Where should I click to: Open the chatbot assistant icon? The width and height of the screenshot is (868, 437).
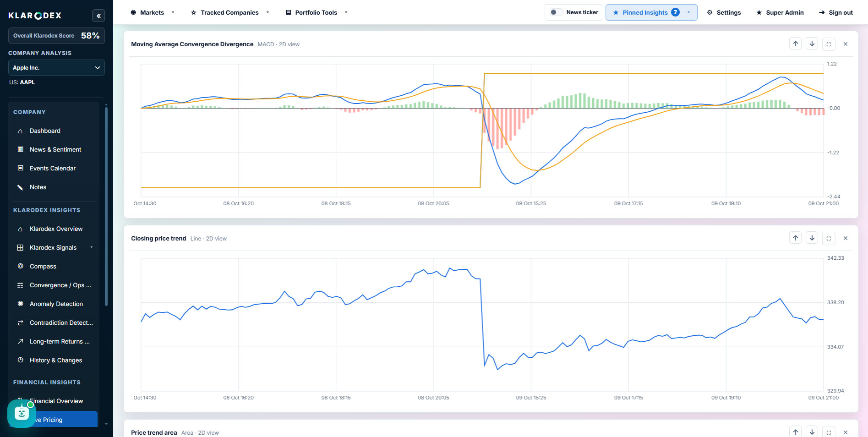tap(22, 414)
